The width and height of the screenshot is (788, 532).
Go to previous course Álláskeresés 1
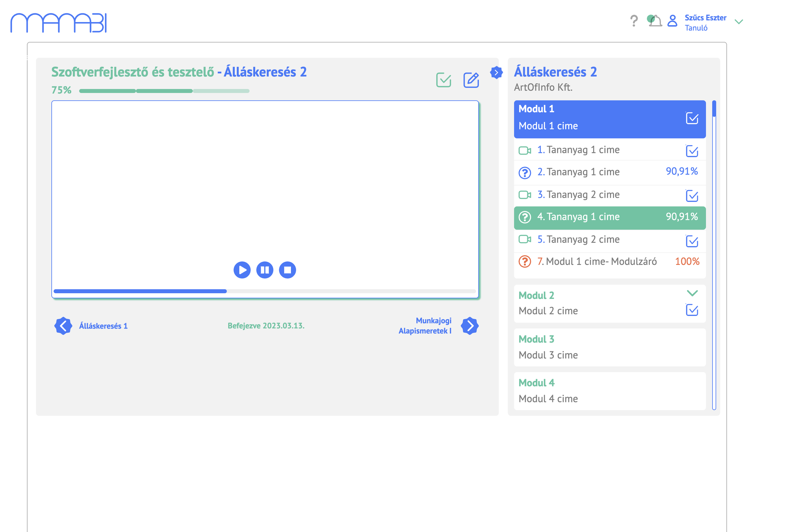pos(63,326)
